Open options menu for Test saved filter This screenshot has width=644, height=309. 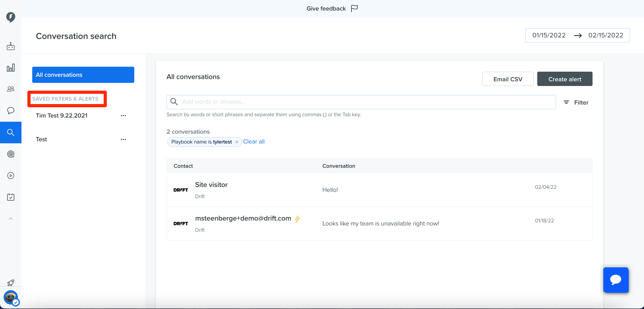pyautogui.click(x=123, y=139)
